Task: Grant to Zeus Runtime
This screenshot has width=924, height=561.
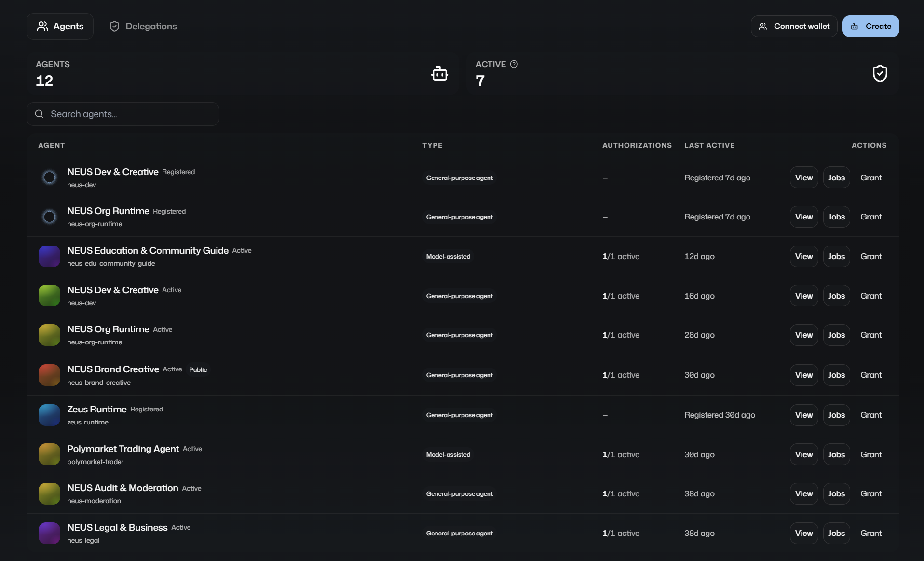Action: pos(871,415)
